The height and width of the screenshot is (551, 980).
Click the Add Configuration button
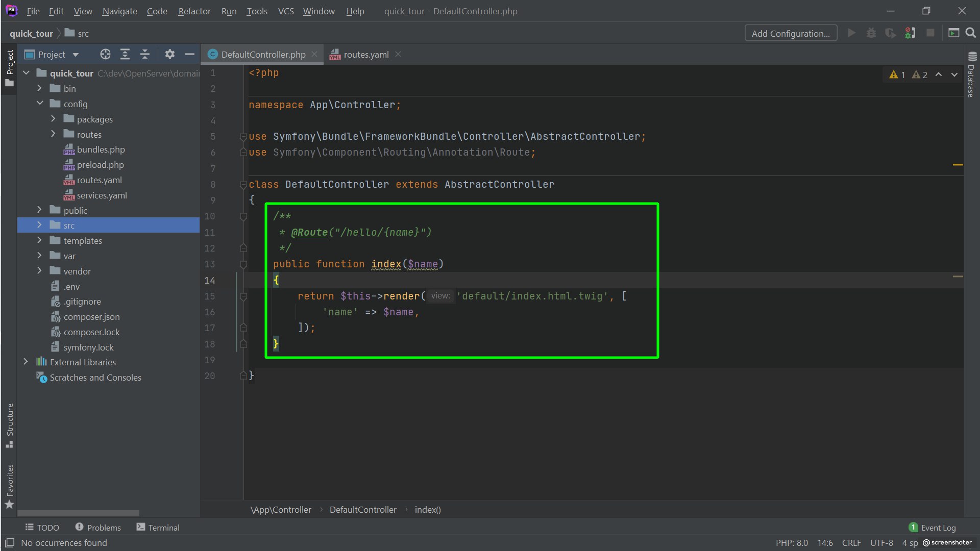point(790,33)
